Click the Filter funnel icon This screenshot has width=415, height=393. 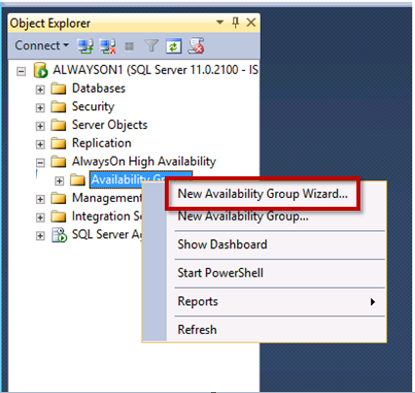(x=151, y=46)
